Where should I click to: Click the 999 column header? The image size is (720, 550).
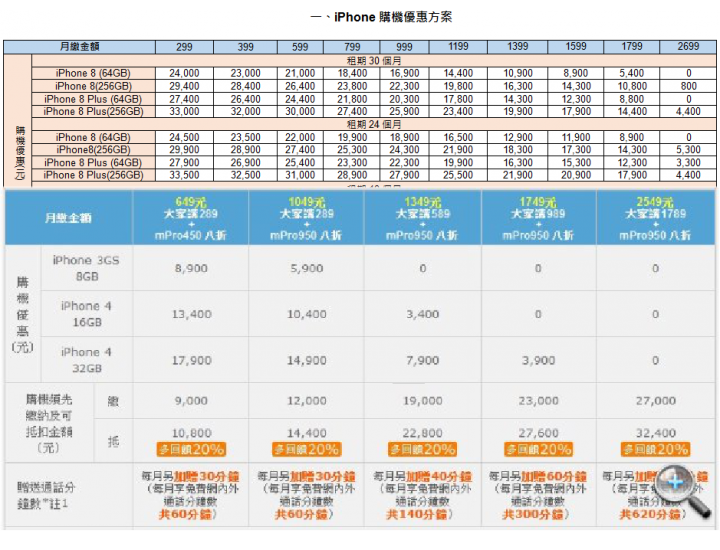tap(404, 46)
